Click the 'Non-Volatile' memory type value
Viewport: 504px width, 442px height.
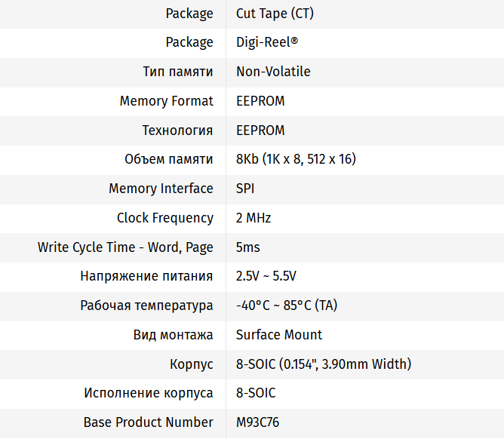coord(273,72)
